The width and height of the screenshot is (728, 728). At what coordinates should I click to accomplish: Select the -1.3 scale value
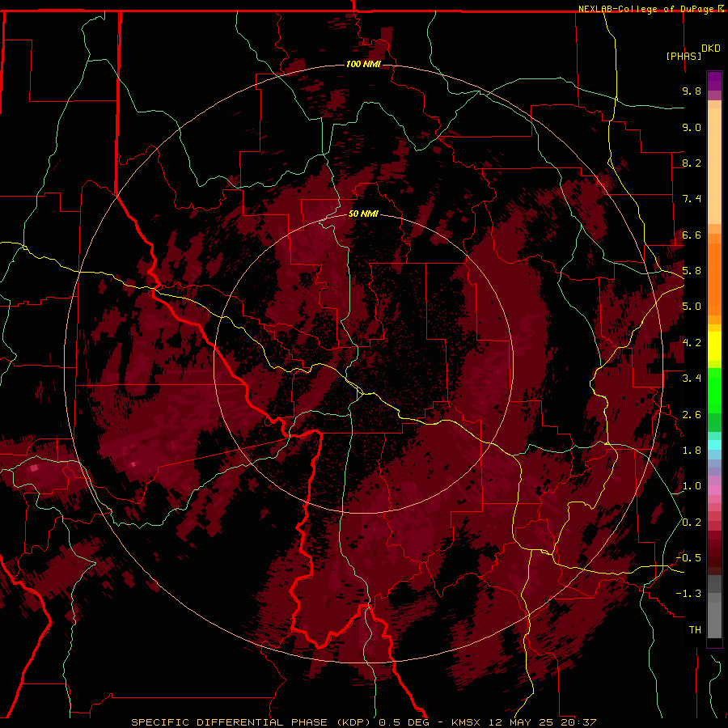click(688, 594)
